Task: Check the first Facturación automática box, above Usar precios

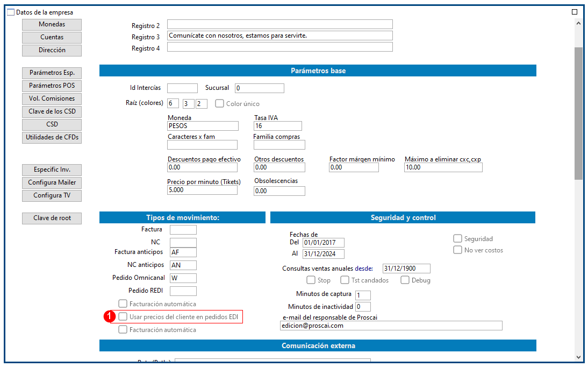Action: pyautogui.click(x=123, y=304)
